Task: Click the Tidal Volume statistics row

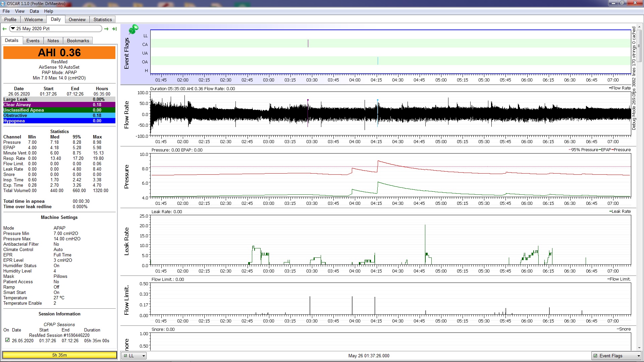Action: (56, 190)
